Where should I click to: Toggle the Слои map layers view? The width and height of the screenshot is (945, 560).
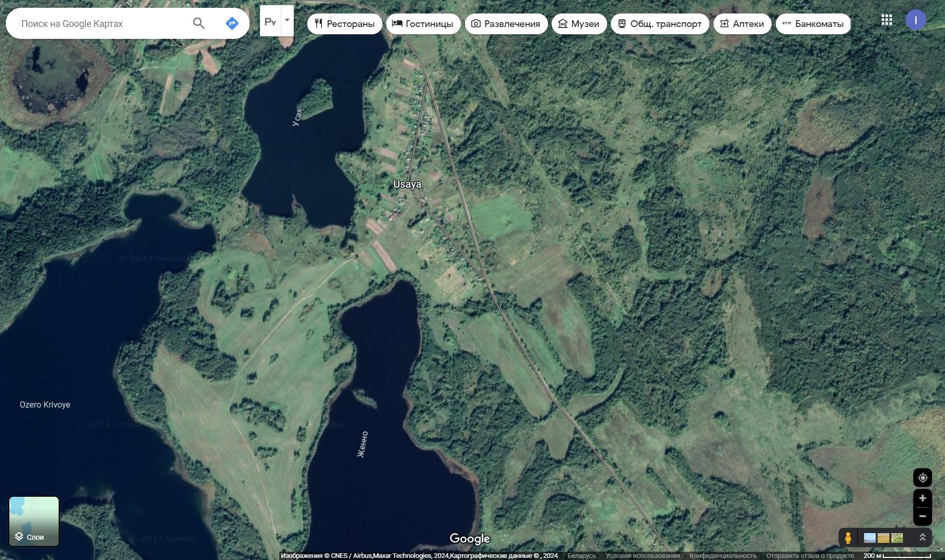click(34, 521)
